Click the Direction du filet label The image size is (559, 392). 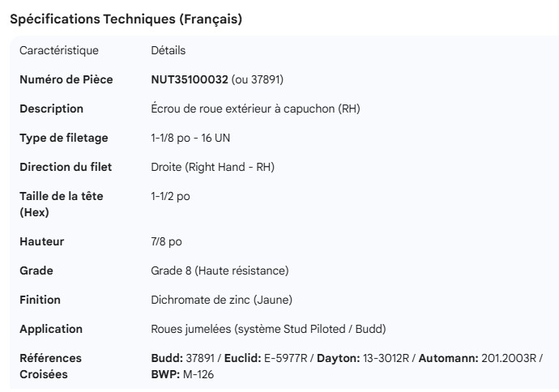point(66,167)
